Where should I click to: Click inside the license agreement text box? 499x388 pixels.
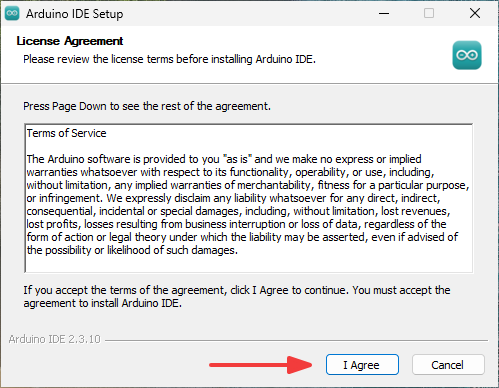(249, 198)
